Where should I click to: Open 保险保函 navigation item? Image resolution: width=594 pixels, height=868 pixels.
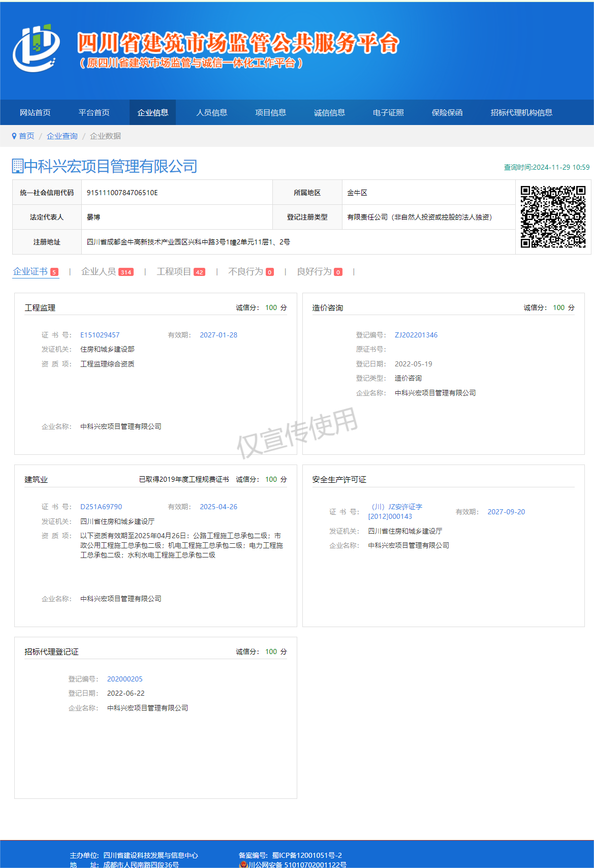[x=447, y=112]
